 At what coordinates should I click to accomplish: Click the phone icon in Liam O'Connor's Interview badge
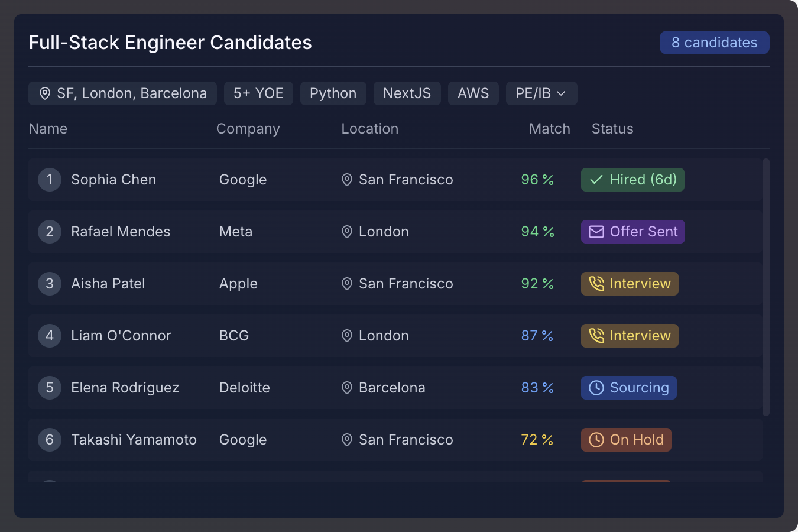tap(596, 336)
